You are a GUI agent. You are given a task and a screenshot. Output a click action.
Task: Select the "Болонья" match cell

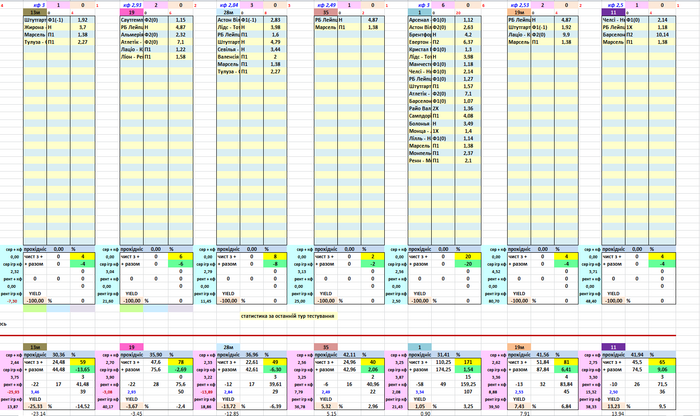[420, 124]
